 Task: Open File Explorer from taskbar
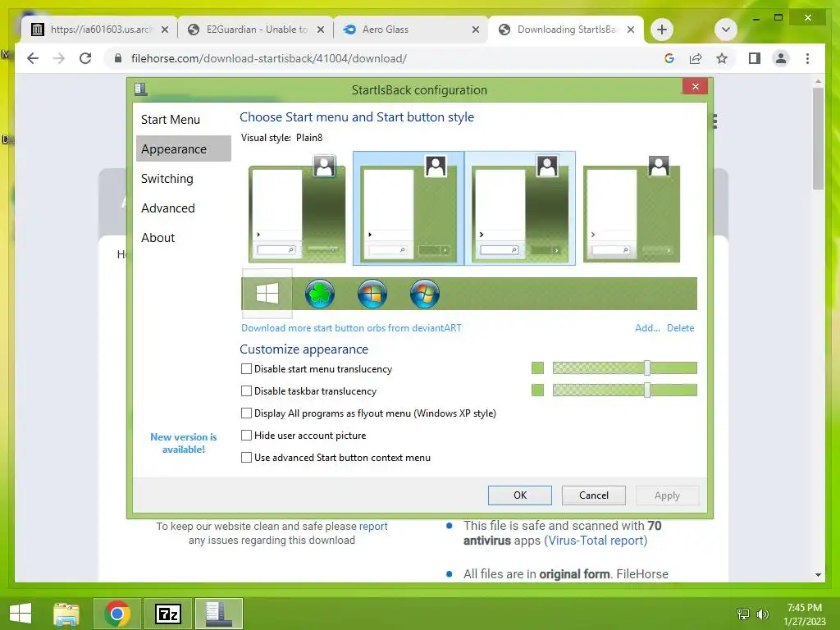pyautogui.click(x=66, y=614)
